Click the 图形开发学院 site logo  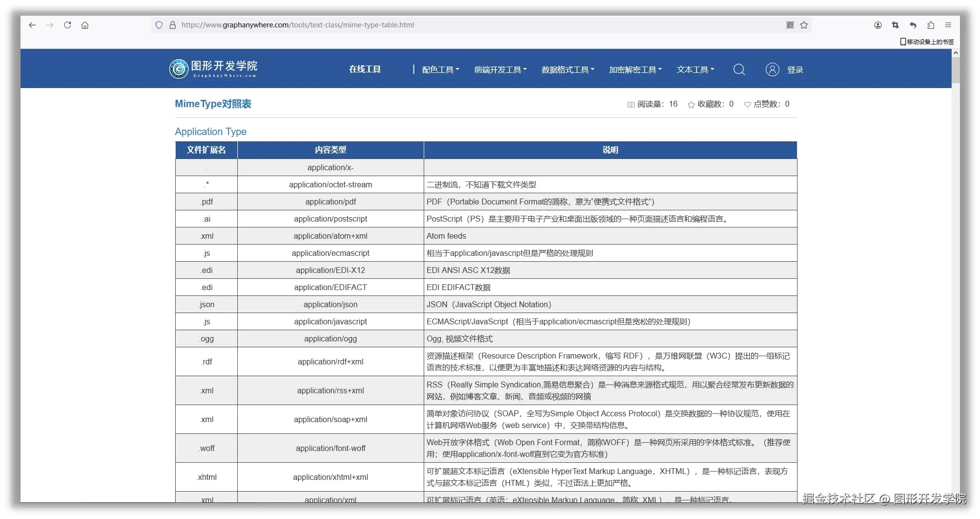(213, 68)
